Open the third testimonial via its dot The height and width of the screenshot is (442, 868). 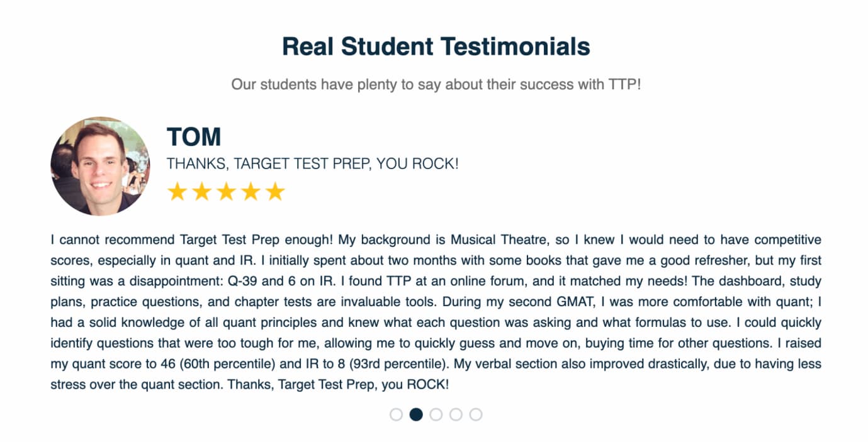coord(436,414)
